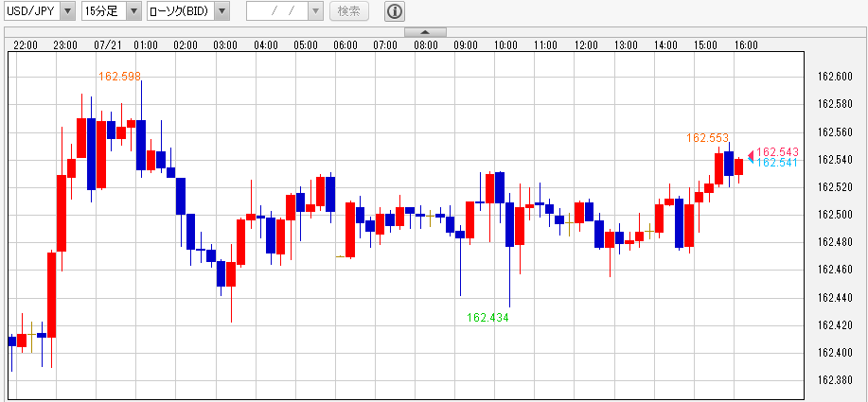Image resolution: width=868 pixels, height=402 pixels.
Task: Click the 06:00 time axis label
Action: coord(345,45)
